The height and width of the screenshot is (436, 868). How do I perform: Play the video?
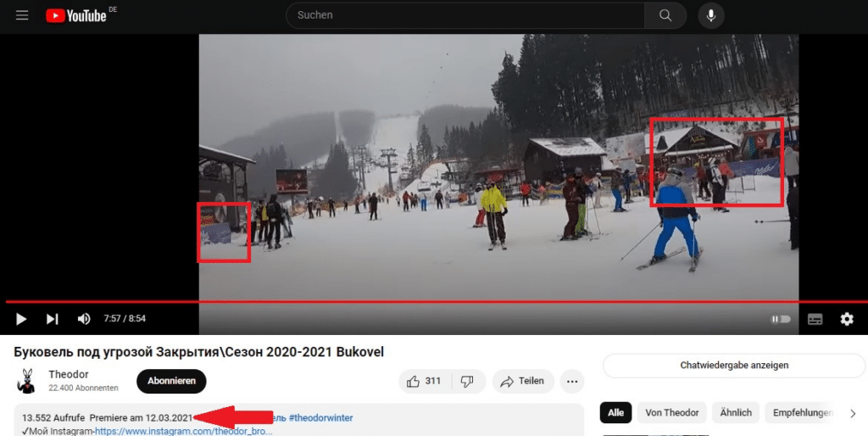[x=21, y=319]
